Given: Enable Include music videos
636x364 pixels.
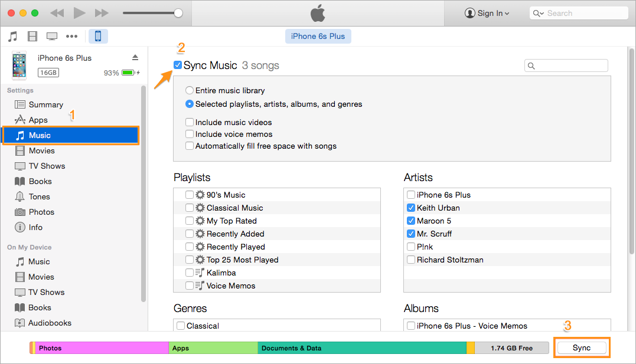Looking at the screenshot, I should tap(190, 122).
